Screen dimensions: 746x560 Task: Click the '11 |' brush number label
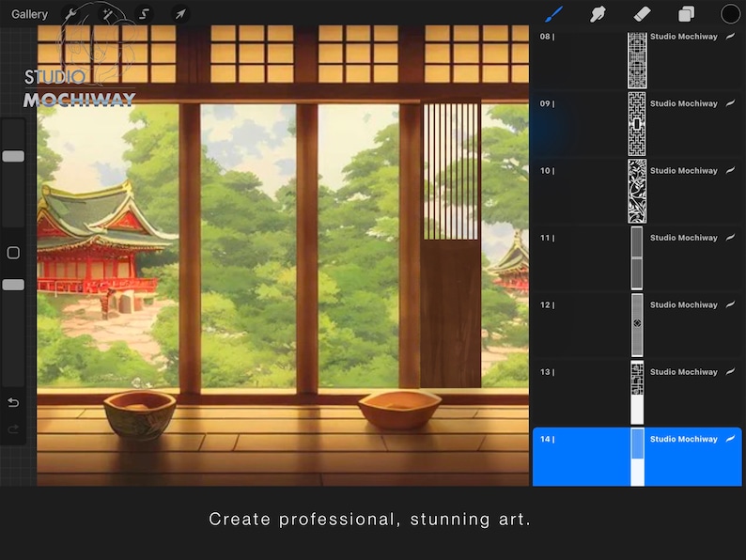tap(547, 238)
